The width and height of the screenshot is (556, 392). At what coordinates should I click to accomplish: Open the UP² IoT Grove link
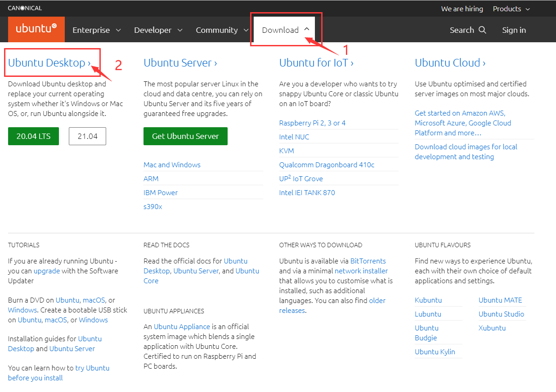(x=301, y=179)
